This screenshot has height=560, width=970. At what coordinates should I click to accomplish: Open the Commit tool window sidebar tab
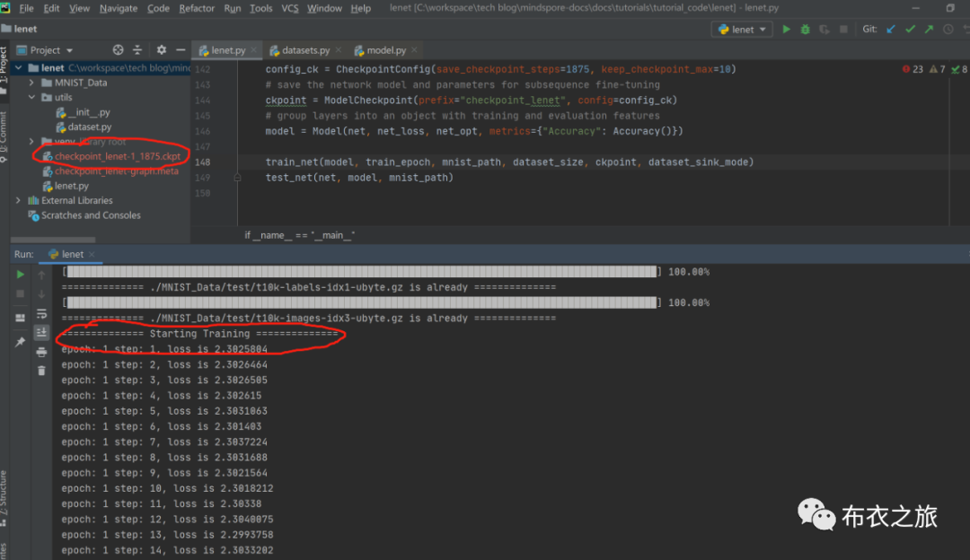coord(4,136)
